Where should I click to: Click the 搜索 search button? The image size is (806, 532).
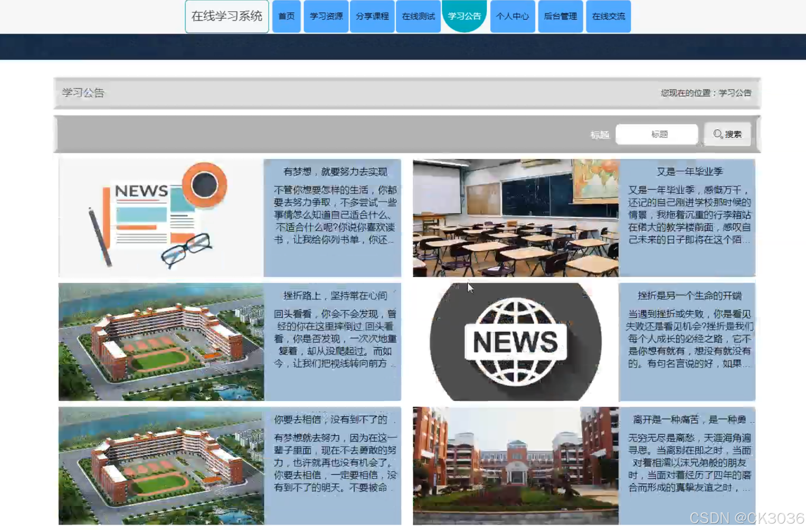(727, 134)
